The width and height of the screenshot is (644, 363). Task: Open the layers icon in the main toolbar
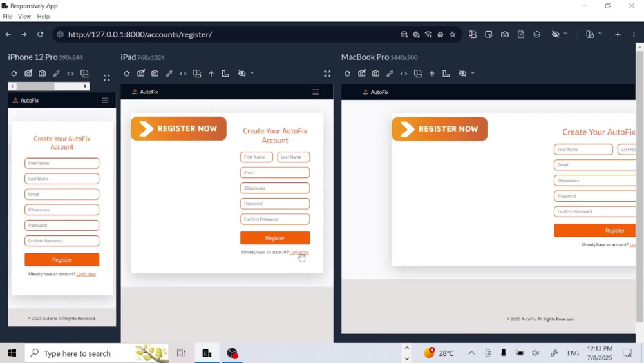[x=537, y=35]
